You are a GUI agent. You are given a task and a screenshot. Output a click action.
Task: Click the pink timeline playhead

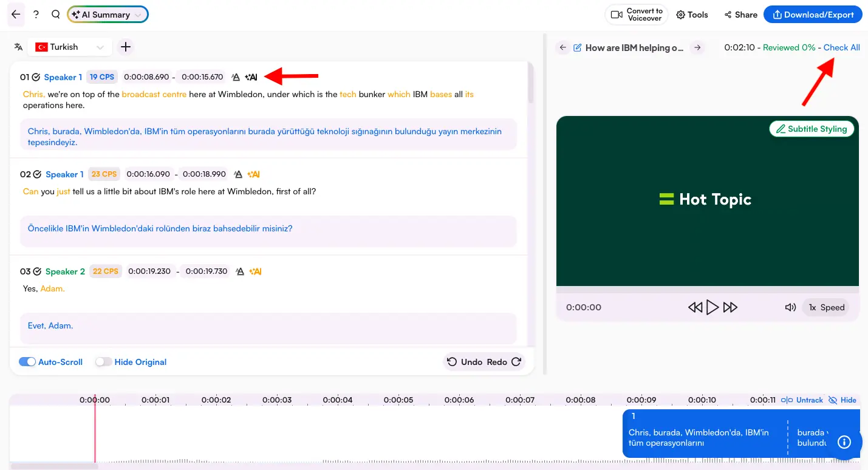(x=95, y=428)
